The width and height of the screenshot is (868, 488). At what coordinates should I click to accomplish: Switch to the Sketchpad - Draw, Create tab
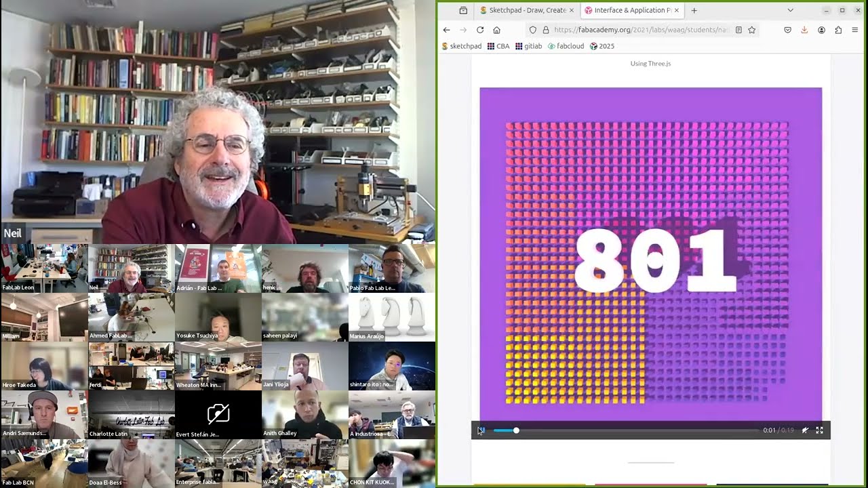point(527,10)
